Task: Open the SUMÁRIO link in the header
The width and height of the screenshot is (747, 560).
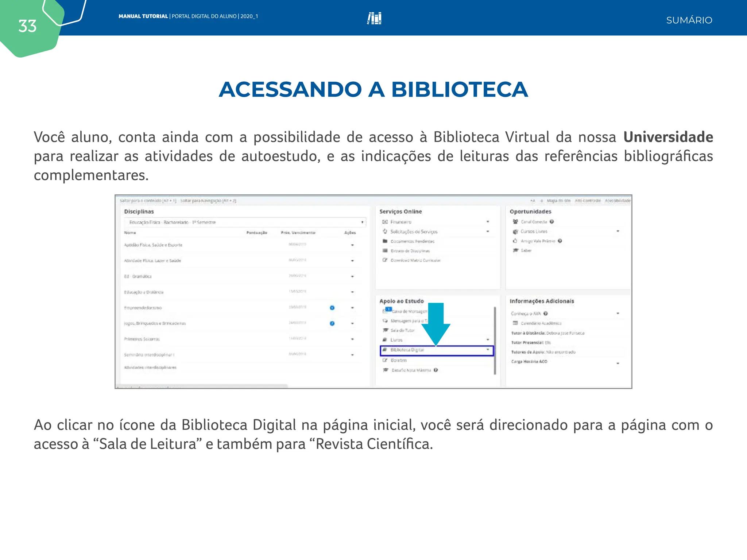Action: (689, 20)
